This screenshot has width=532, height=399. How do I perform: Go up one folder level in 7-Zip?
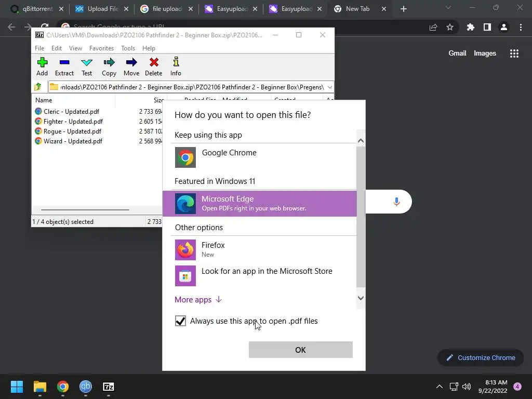pyautogui.click(x=38, y=87)
